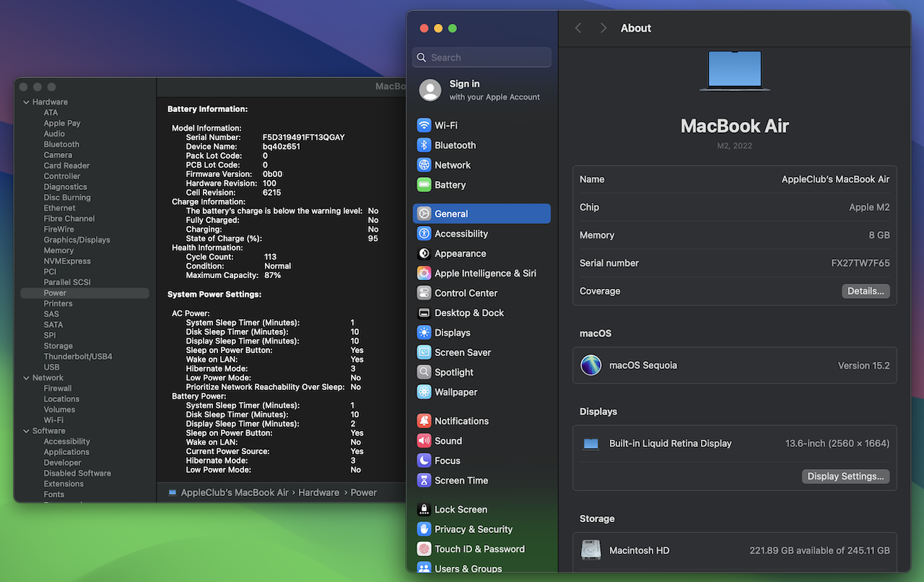The image size is (924, 582).
Task: Click AppleClub's MacBook Air in path bar
Action: point(235,492)
